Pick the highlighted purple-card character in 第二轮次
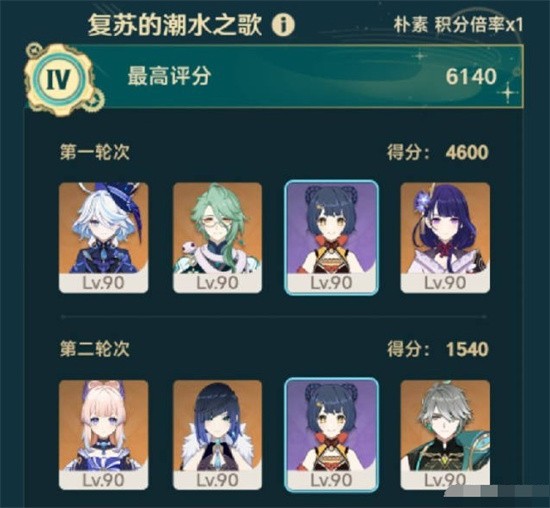The width and height of the screenshot is (550, 508). 331,435
